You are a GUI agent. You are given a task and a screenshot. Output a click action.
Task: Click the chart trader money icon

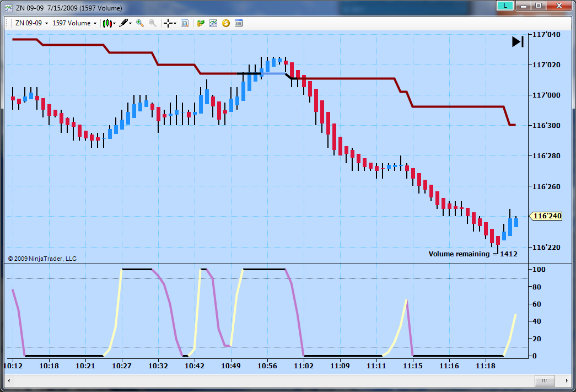click(201, 23)
